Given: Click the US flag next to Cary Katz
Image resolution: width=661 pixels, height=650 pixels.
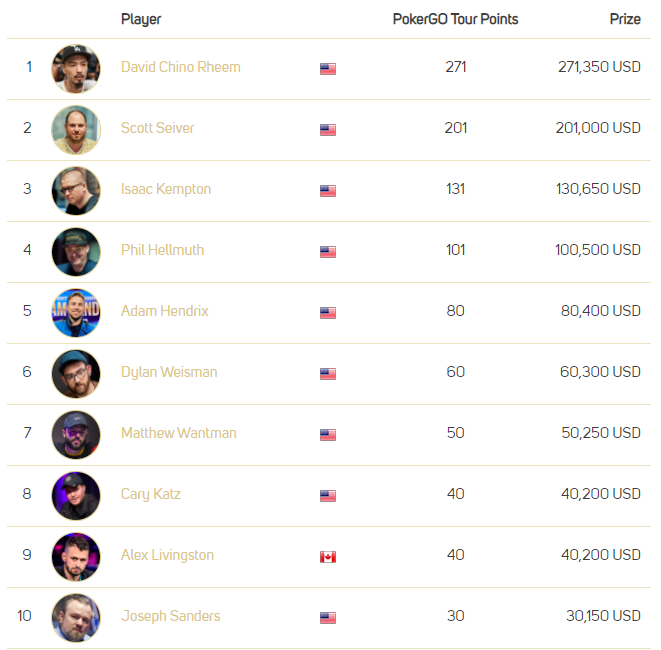Looking at the screenshot, I should (x=328, y=495).
